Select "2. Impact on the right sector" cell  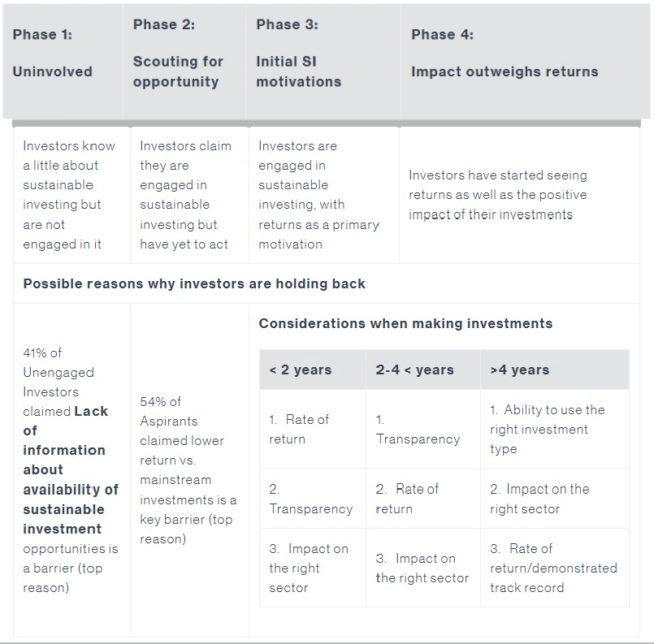[x=539, y=499]
